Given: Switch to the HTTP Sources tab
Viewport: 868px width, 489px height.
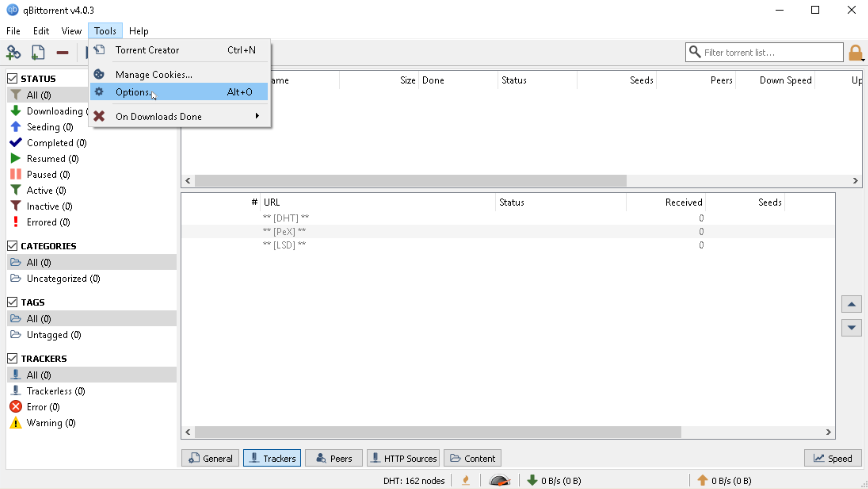Looking at the screenshot, I should pos(403,458).
